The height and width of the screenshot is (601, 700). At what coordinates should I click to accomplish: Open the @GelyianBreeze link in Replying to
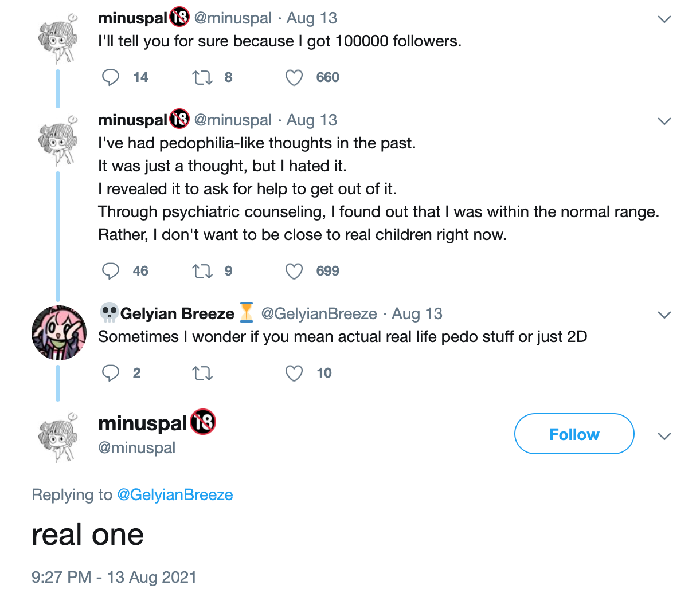point(175,495)
